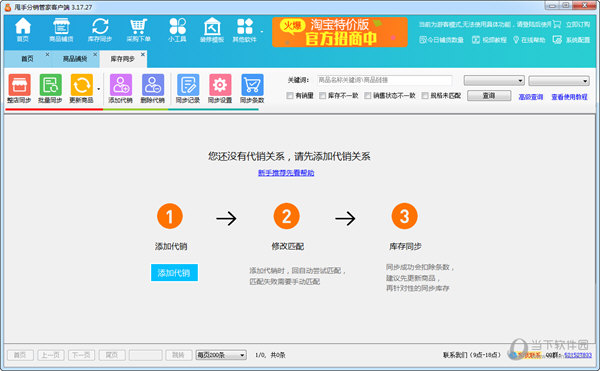Open the 小工具 clover icon

pyautogui.click(x=177, y=30)
